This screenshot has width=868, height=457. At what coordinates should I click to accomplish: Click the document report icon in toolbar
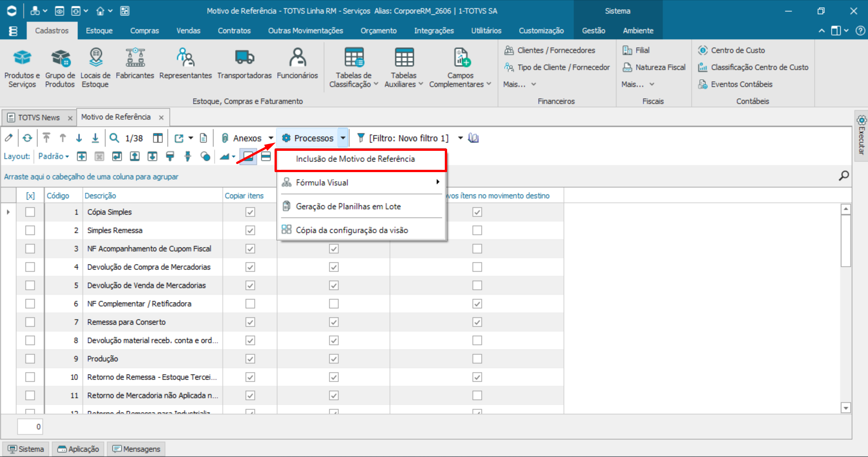[204, 138]
